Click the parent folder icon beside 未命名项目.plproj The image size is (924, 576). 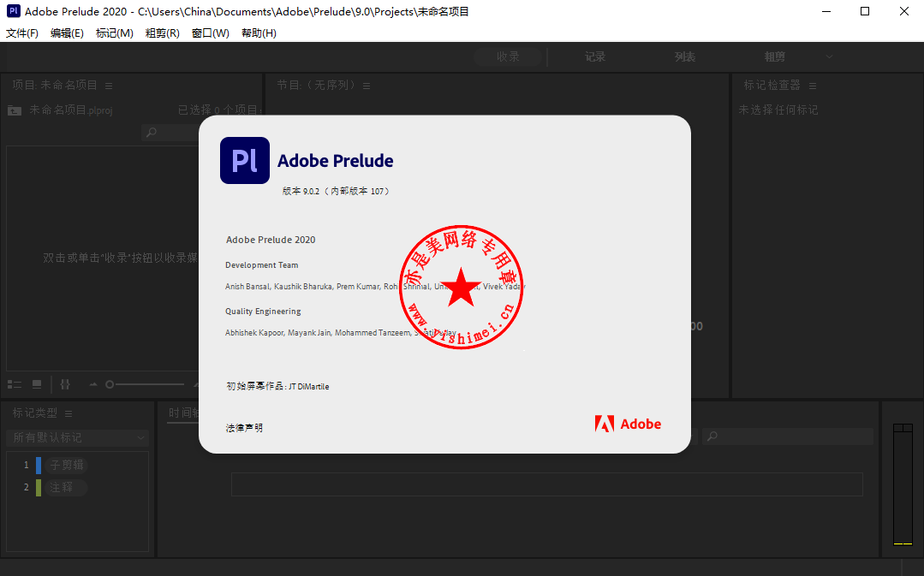(x=15, y=110)
